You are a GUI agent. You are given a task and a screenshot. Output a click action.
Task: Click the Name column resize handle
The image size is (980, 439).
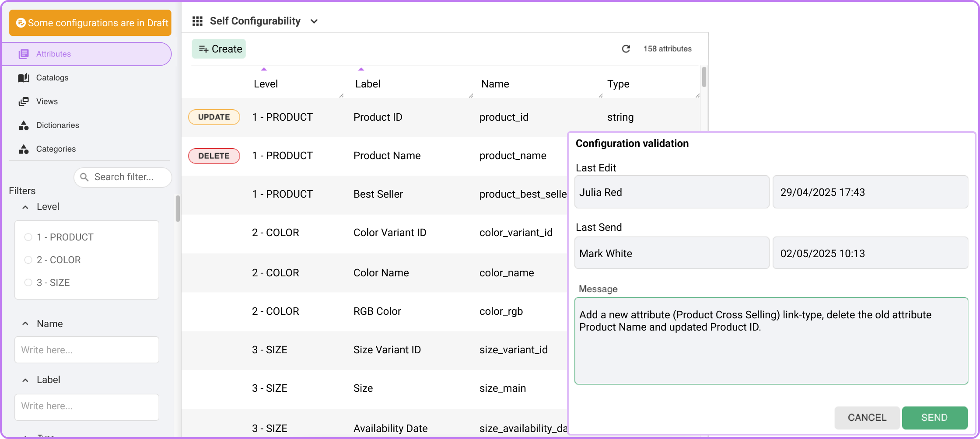(600, 95)
